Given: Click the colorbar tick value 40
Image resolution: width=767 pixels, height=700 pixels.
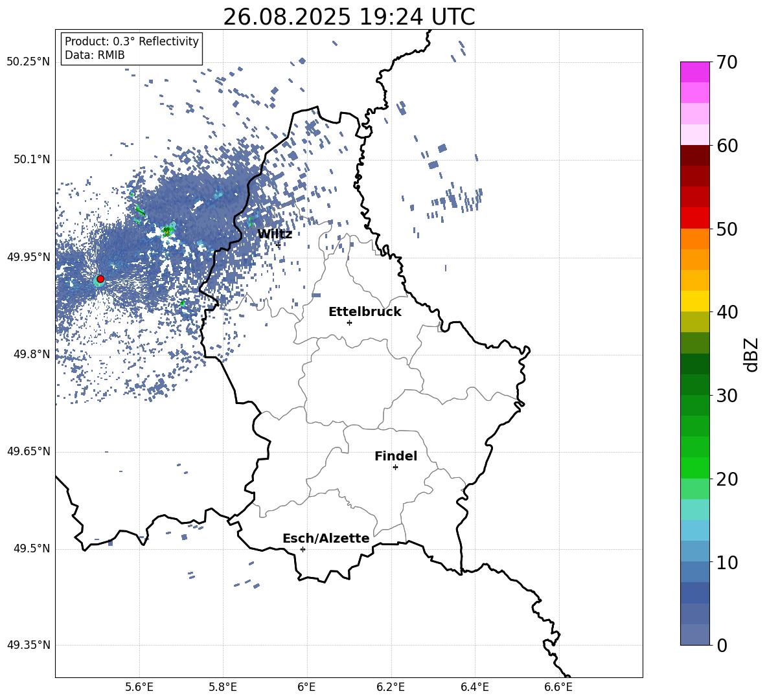Looking at the screenshot, I should click(x=727, y=312).
